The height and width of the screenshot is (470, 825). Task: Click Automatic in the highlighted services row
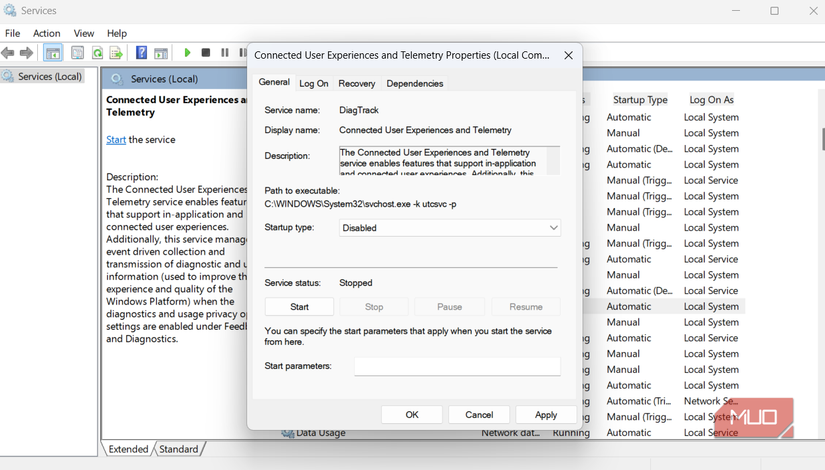point(629,306)
